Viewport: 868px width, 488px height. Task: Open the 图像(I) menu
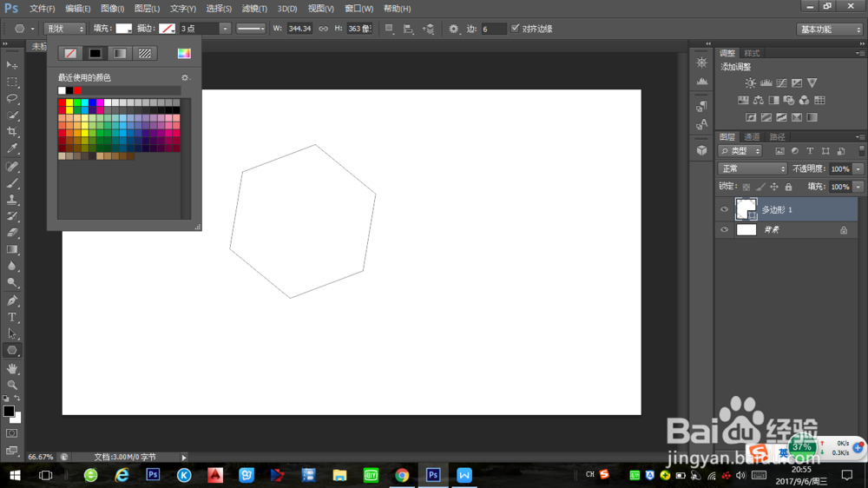112,9
